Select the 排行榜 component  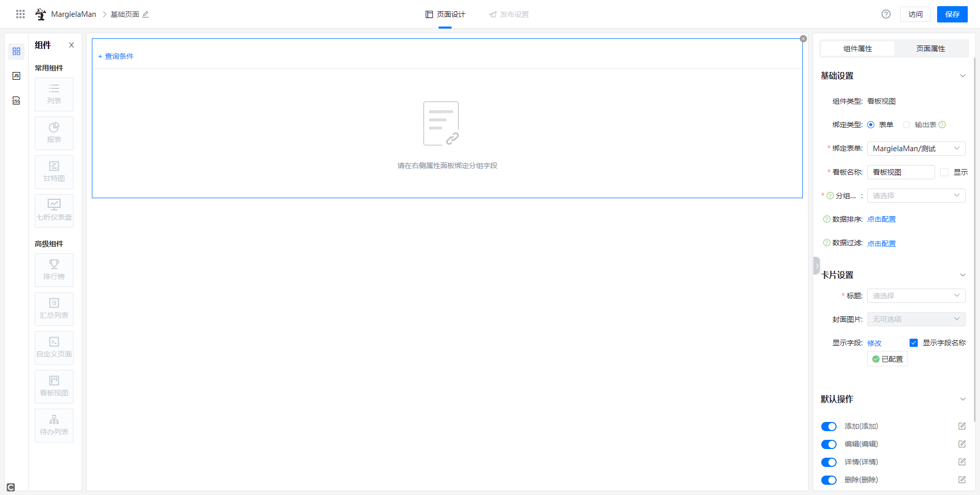[x=54, y=270]
